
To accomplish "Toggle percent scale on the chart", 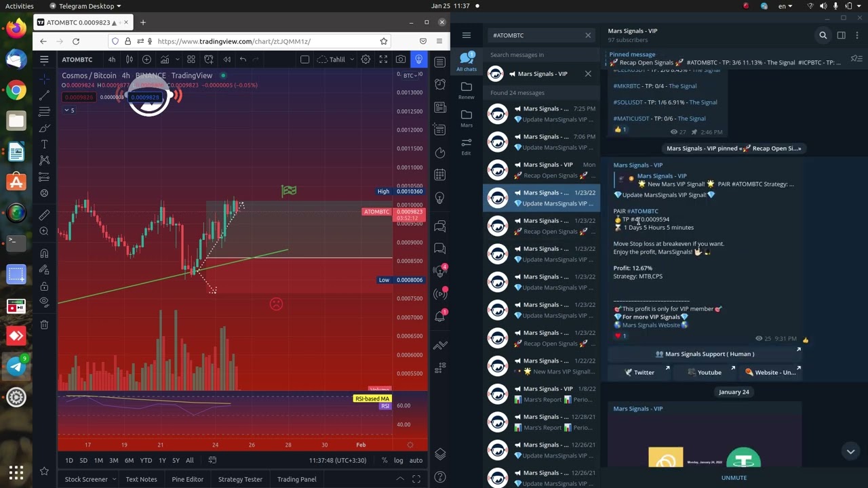I will 384,460.
